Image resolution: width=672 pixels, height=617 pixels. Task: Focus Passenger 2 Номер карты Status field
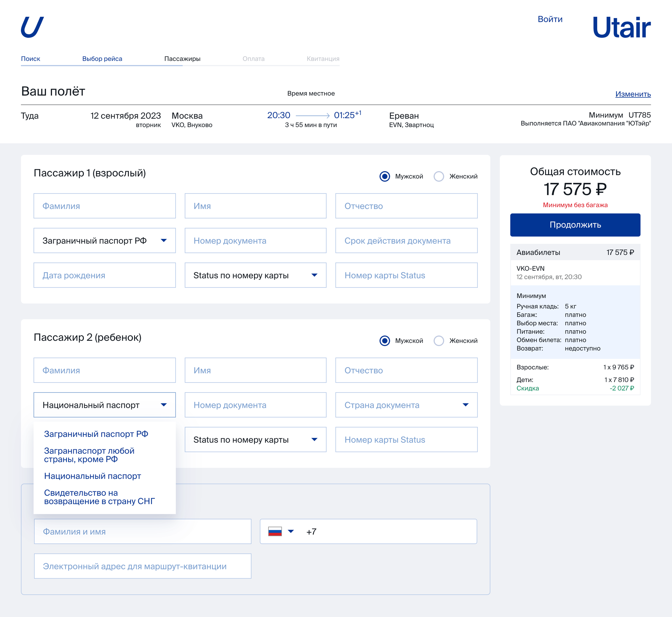tap(407, 440)
